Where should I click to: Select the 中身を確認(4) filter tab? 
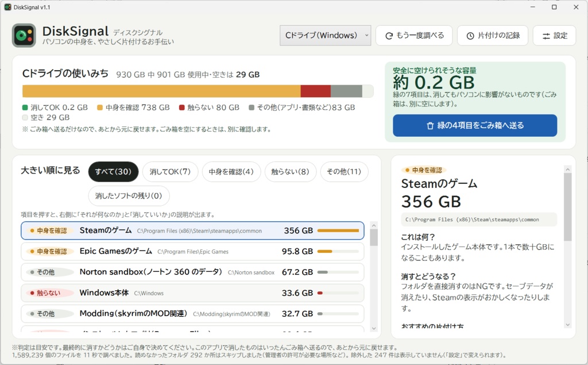point(231,172)
